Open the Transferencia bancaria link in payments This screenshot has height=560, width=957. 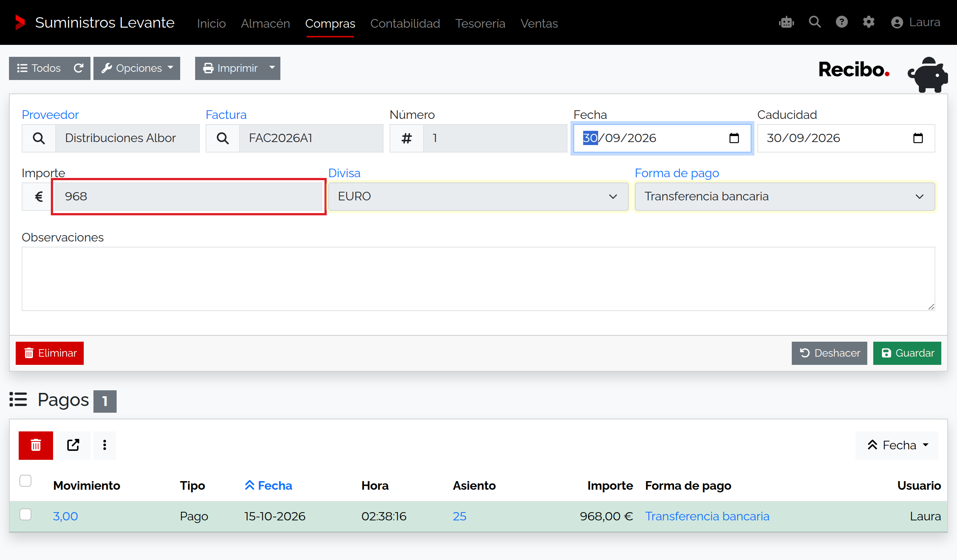pyautogui.click(x=707, y=517)
